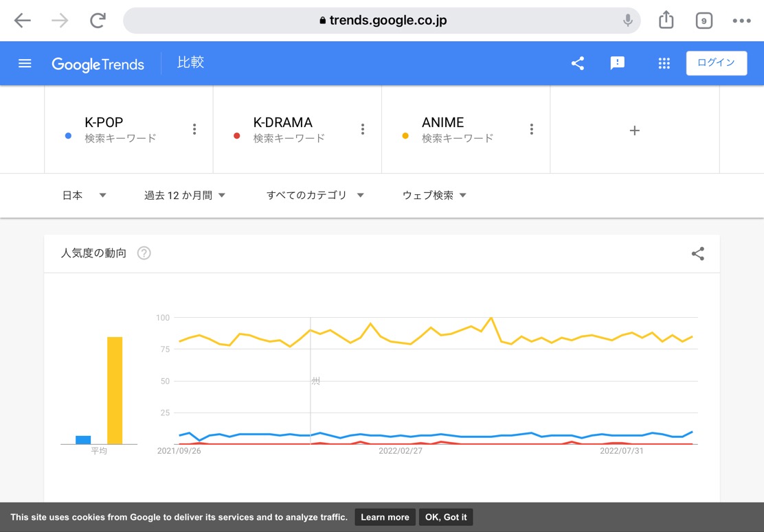The height and width of the screenshot is (532, 764).
Task: Expand the 過去 12 か月間 time range dropdown
Action: pos(185,196)
